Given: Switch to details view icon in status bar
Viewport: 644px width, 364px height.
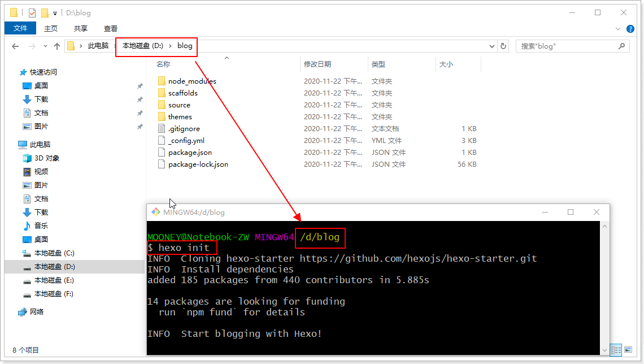Looking at the screenshot, I should click(x=616, y=350).
